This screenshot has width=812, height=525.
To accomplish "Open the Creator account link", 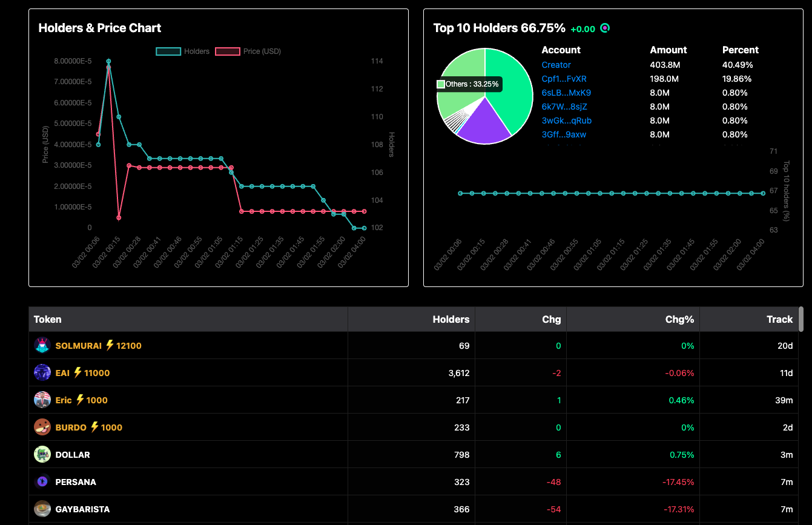I will 556,65.
